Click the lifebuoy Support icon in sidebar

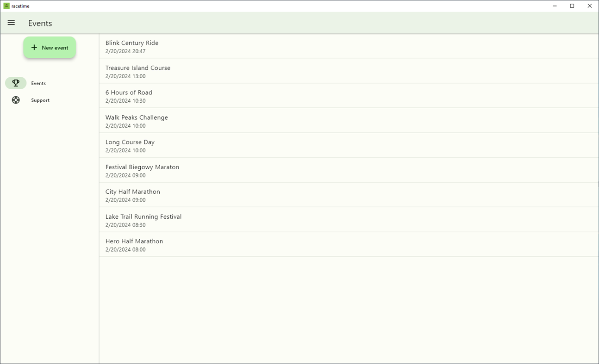click(x=16, y=99)
